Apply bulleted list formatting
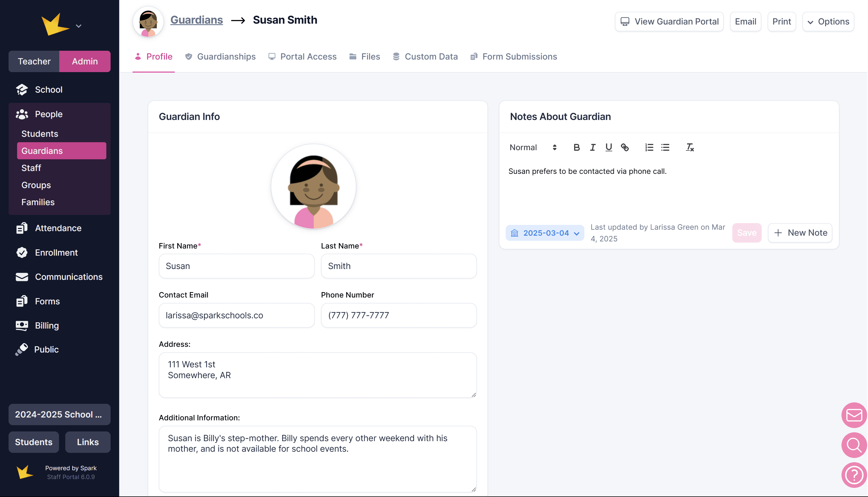This screenshot has width=868, height=497. click(665, 147)
